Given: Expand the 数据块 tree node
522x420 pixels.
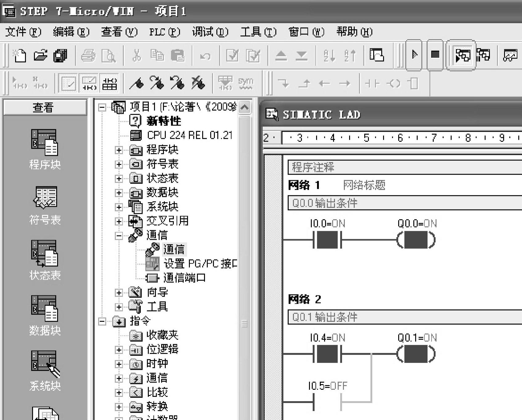Looking at the screenshot, I should click(x=119, y=193).
